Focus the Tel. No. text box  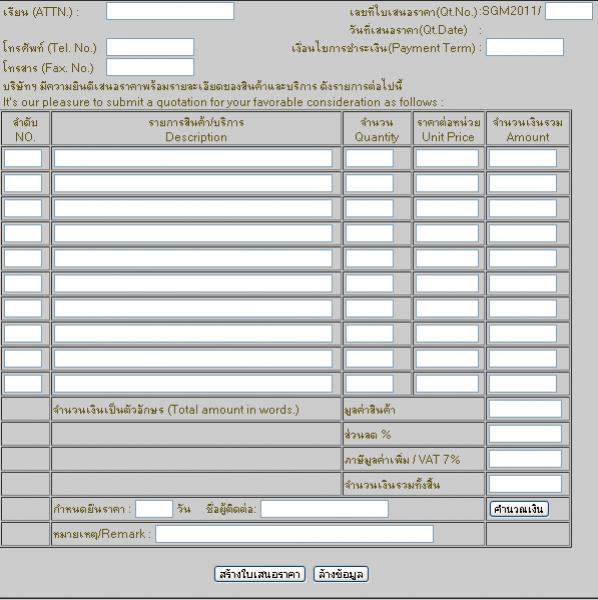pyautogui.click(x=150, y=47)
